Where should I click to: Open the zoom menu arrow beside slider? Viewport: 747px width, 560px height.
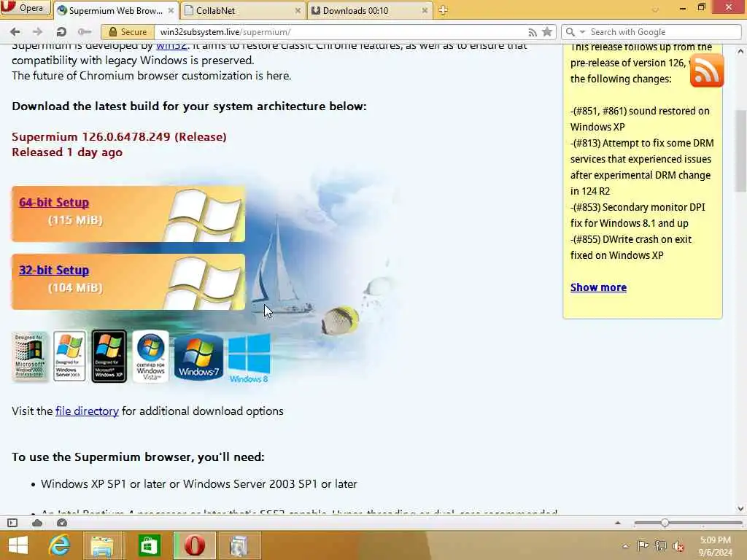point(618,523)
